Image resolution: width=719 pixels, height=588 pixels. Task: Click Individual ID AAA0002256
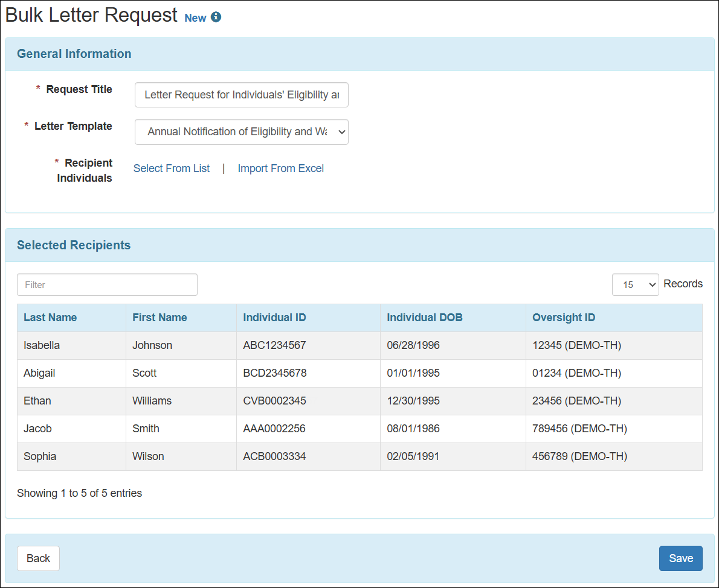click(x=308, y=429)
